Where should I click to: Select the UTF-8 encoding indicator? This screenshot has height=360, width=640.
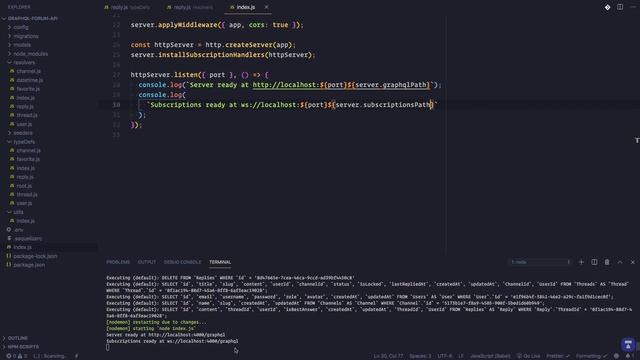(x=445, y=356)
